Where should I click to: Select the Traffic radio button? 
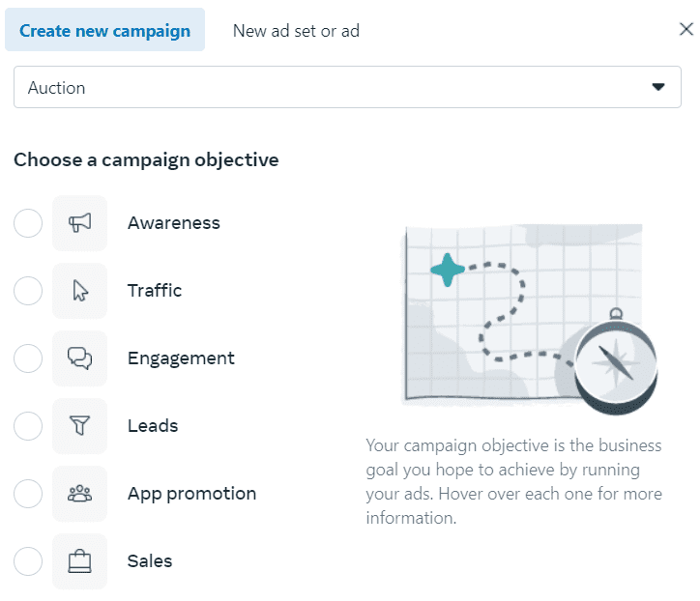click(x=28, y=291)
